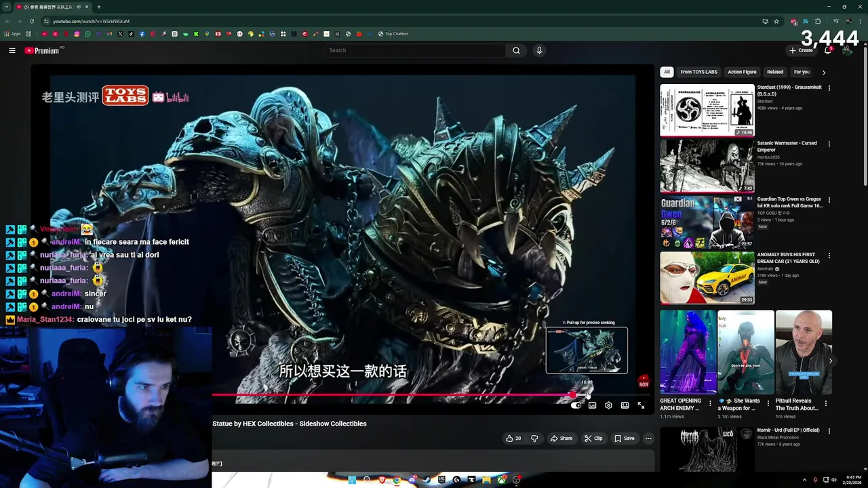Click the seek preview thumbnail above the timeline
This screenshot has height=488, width=868.
[x=587, y=350]
